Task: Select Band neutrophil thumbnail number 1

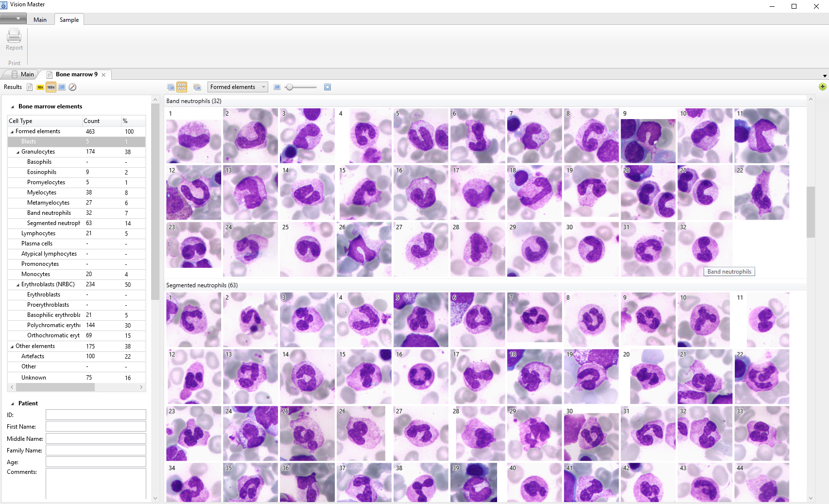Action: point(193,136)
